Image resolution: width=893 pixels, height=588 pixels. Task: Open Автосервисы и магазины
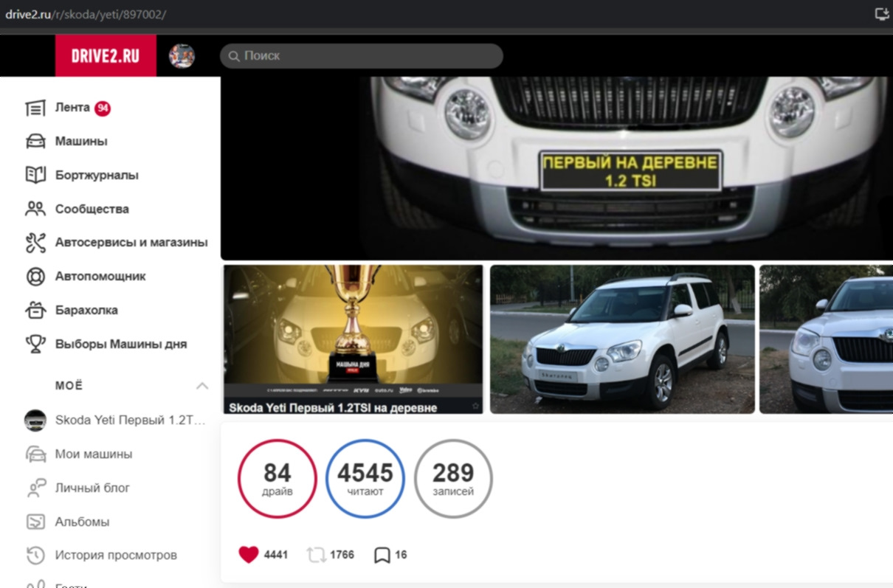[x=131, y=243]
